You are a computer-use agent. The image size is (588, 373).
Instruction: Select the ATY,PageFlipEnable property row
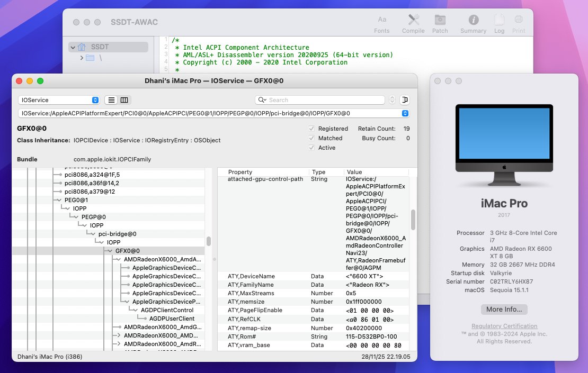click(313, 311)
